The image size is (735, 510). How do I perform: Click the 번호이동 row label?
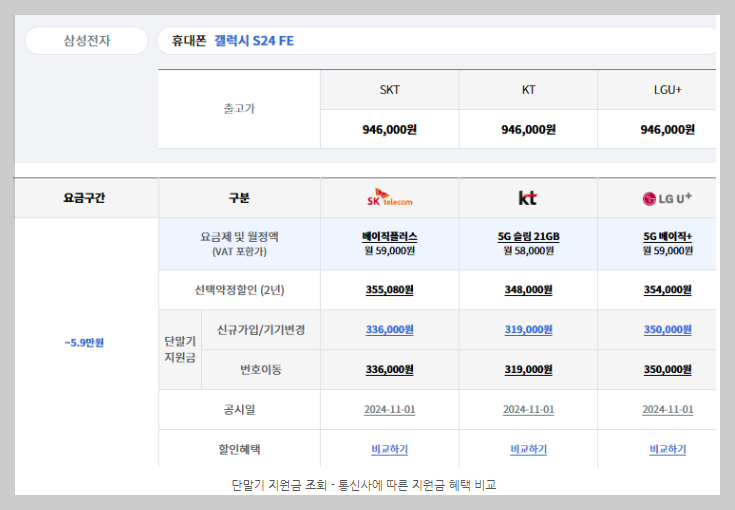261,369
